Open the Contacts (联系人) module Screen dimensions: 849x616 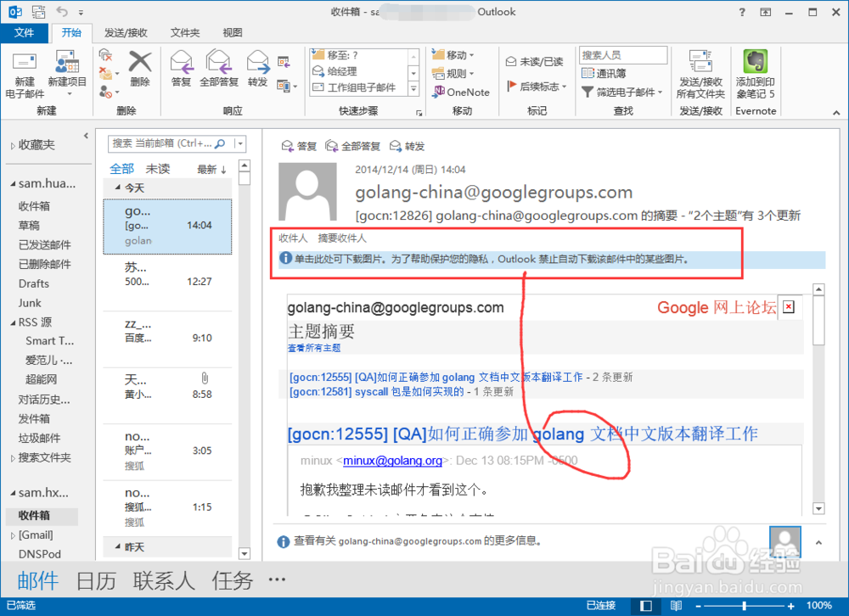tap(164, 581)
